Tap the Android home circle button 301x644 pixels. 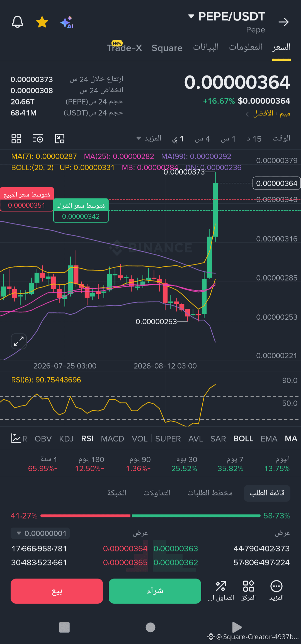(151, 627)
